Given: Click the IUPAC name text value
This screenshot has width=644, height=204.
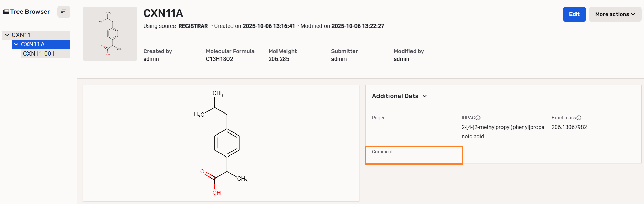Looking at the screenshot, I should tap(502, 131).
